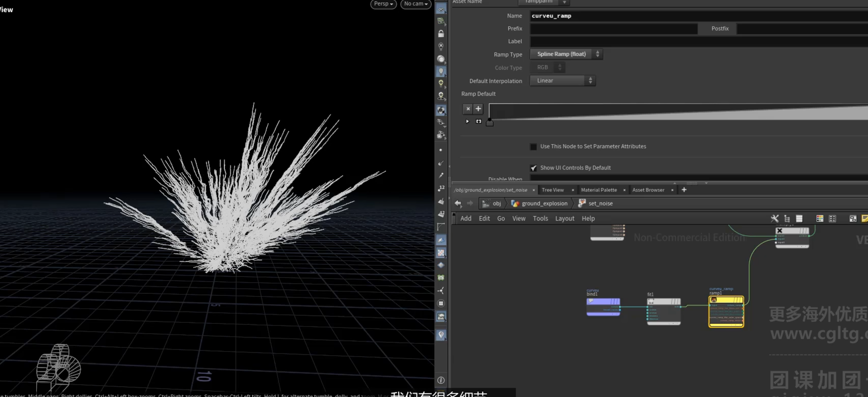Screen dimensions: 868x397
Task: Expand the ramp controls disclosure triangle
Action: [x=467, y=121]
